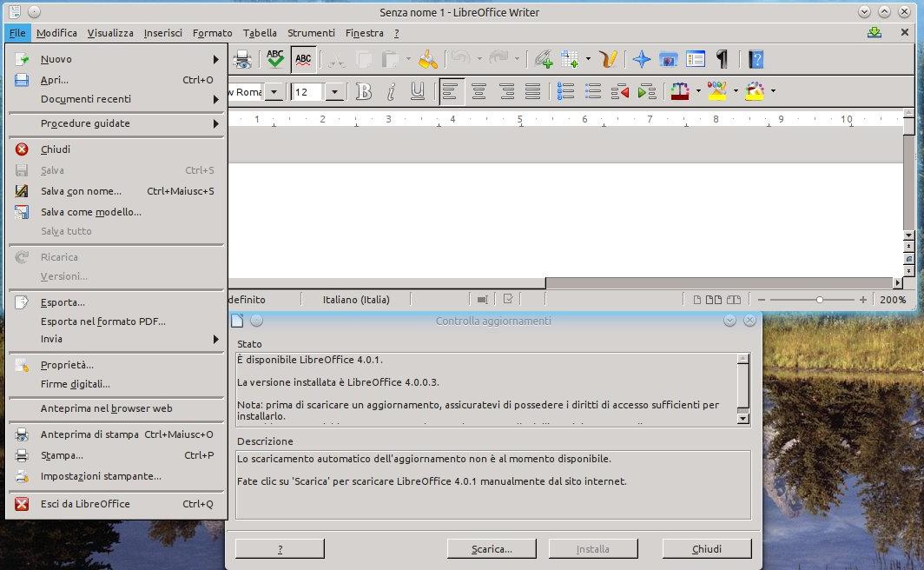The width and height of the screenshot is (924, 570).
Task: Click the 200% zoom value
Action: (x=893, y=300)
